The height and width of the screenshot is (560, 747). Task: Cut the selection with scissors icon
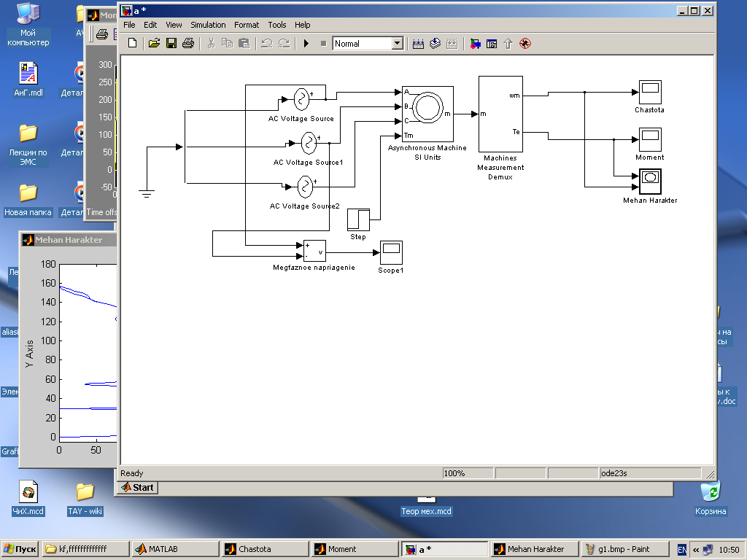click(211, 43)
